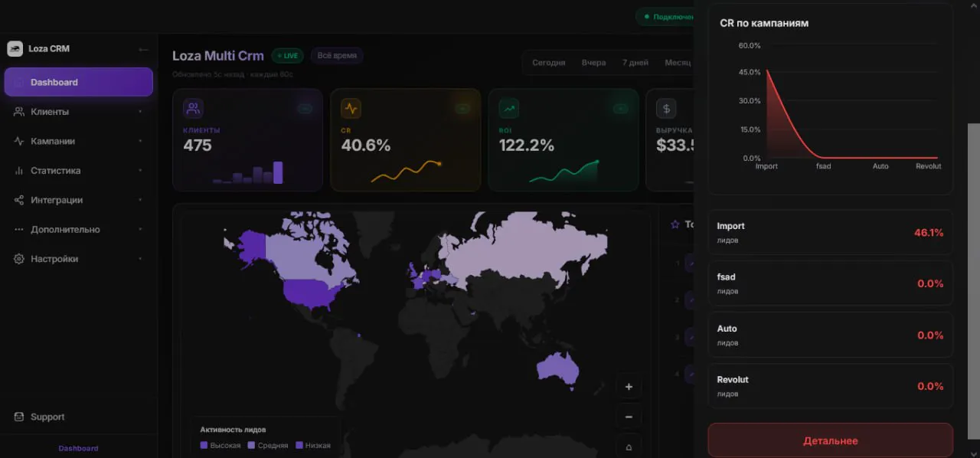Click the Auto campaign row
The image size is (980, 458).
830,335
